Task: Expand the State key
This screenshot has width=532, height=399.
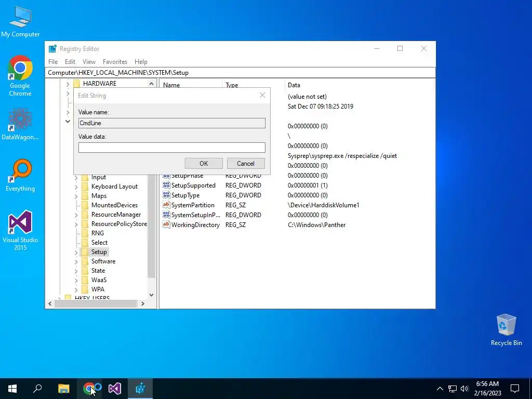Action: [x=76, y=271]
